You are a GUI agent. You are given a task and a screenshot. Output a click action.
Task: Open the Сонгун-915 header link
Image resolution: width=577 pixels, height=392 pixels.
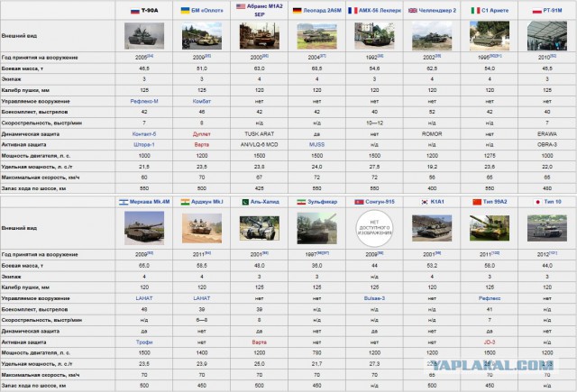380,202
